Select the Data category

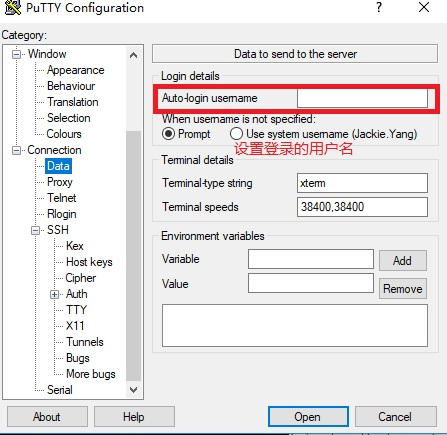click(x=58, y=166)
